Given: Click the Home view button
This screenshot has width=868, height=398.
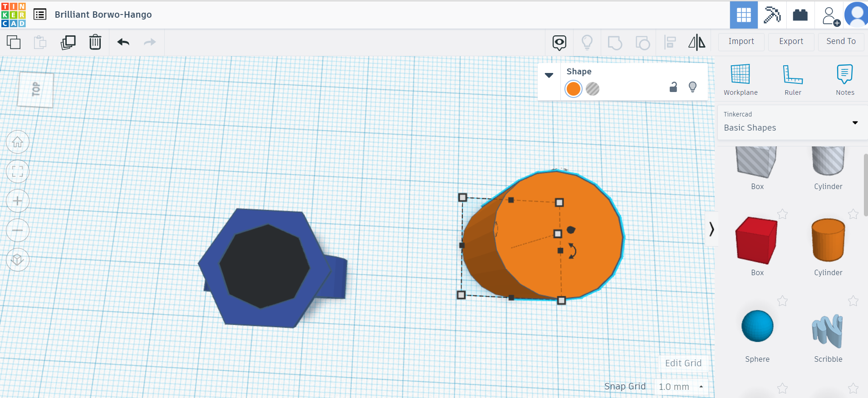Looking at the screenshot, I should [x=18, y=142].
